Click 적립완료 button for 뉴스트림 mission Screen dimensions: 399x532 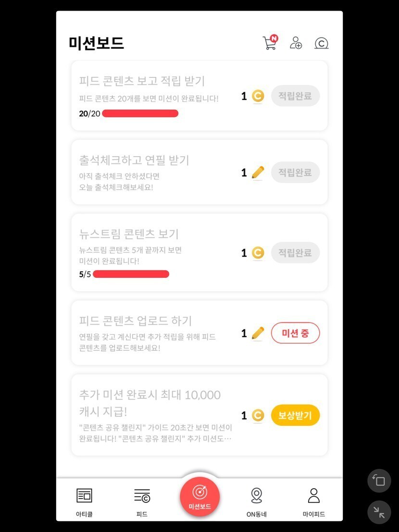295,253
